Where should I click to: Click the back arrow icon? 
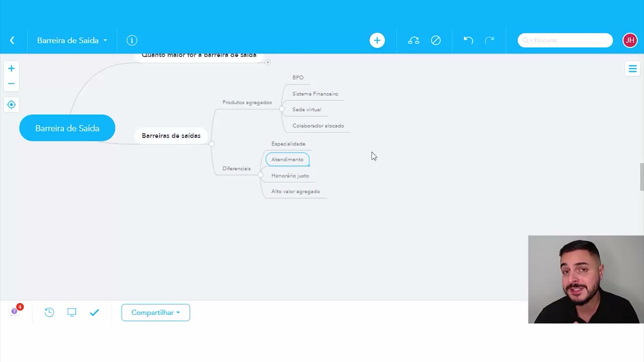tap(12, 40)
